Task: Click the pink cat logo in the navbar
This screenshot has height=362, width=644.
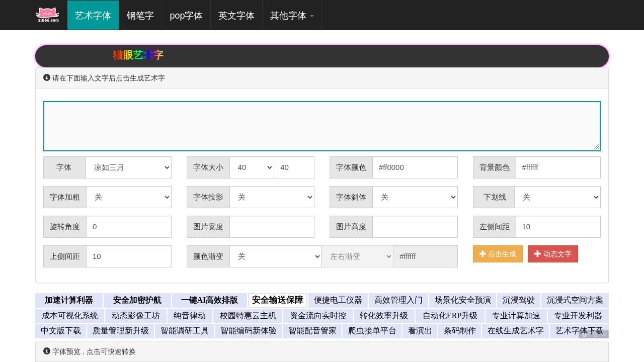Action: (x=47, y=15)
